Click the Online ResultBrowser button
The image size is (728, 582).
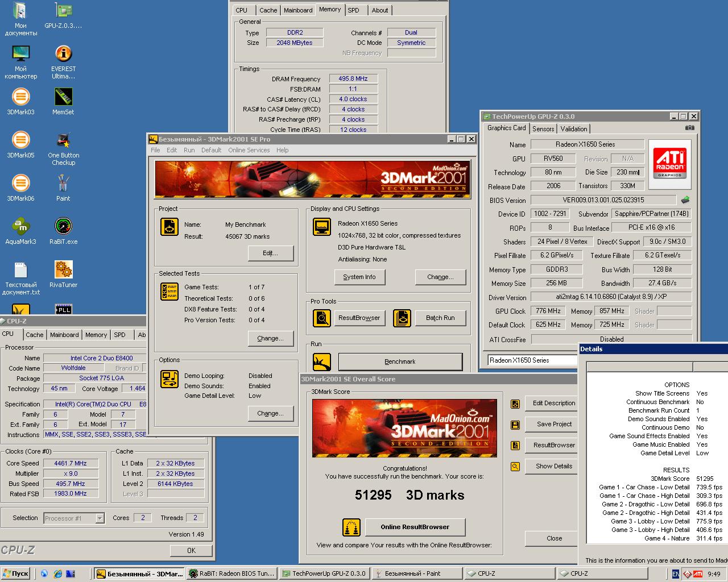pos(415,527)
